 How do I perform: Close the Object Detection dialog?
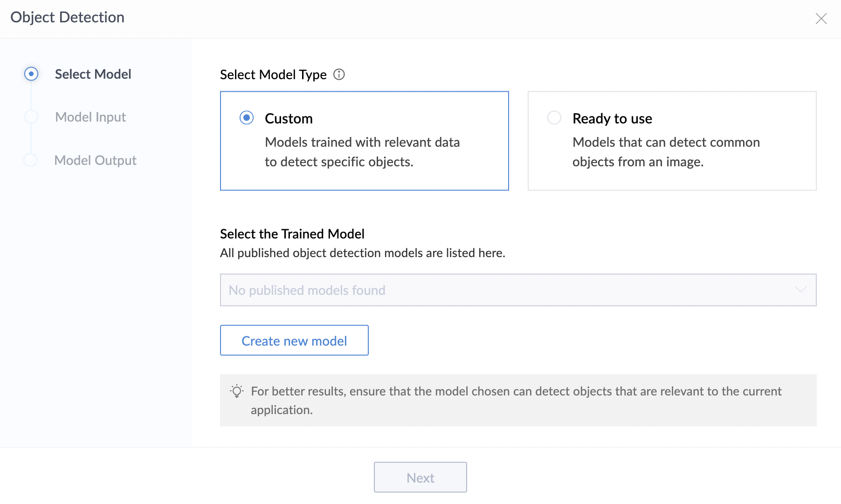pos(821,19)
